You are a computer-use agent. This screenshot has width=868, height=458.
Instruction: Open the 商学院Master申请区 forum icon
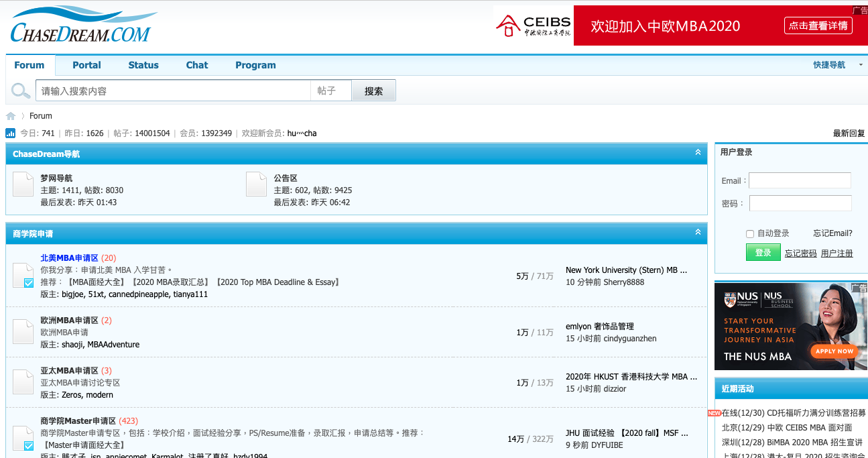[23, 438]
